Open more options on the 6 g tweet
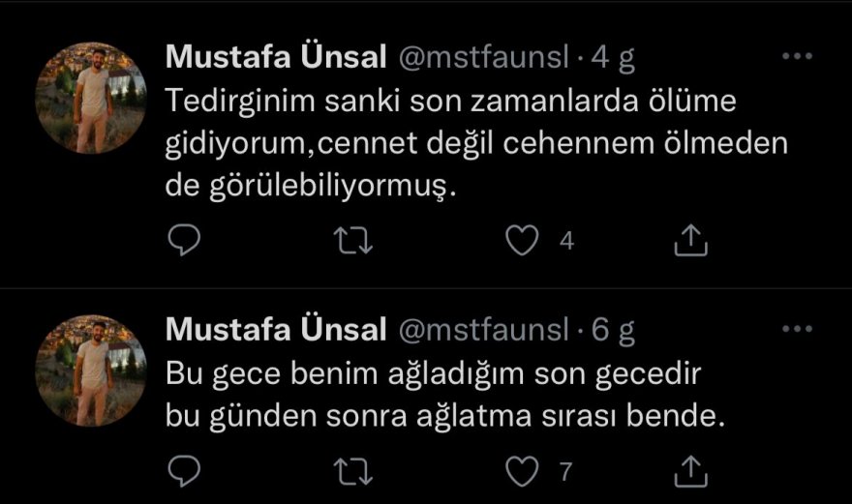 [796, 329]
